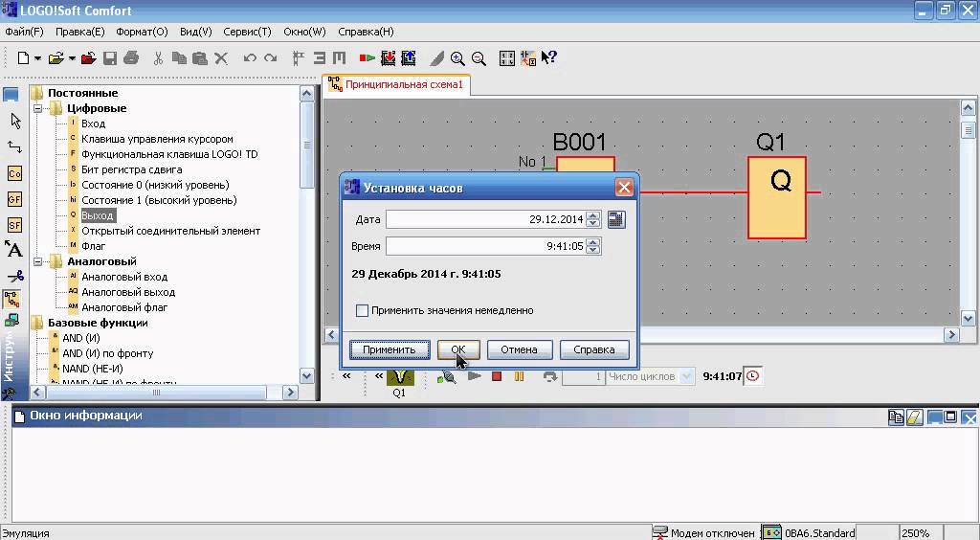This screenshot has height=540, width=980.
Task: Open the Справка(H) menu
Action: (x=366, y=32)
